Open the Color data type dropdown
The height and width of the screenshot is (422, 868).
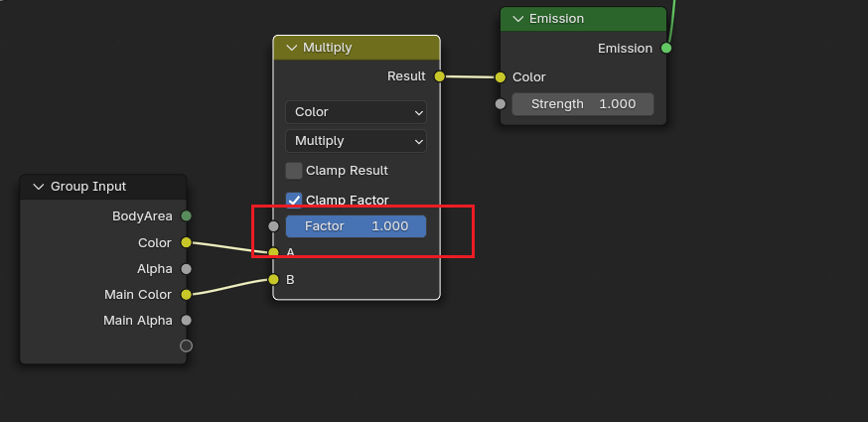click(x=356, y=112)
